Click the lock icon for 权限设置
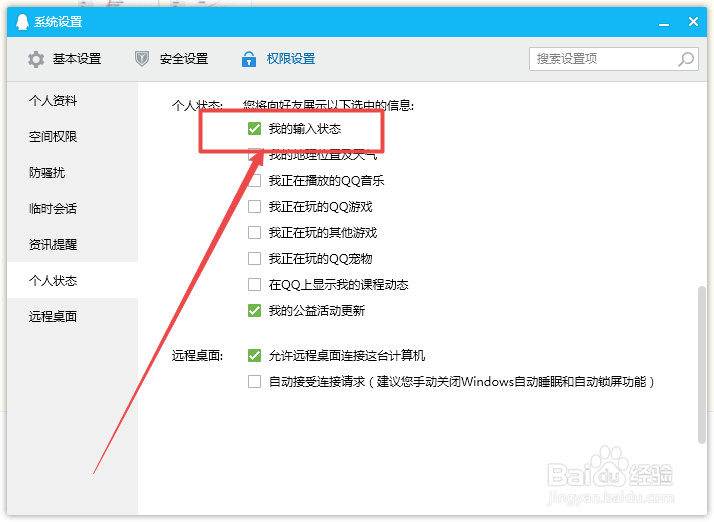The image size is (714, 522). click(x=249, y=59)
